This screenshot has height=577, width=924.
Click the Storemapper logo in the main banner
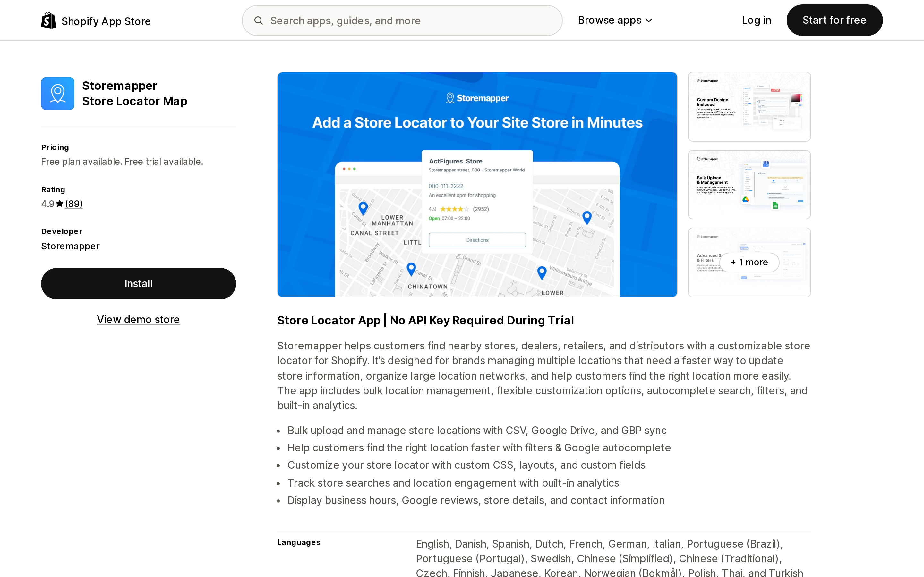pyautogui.click(x=477, y=98)
